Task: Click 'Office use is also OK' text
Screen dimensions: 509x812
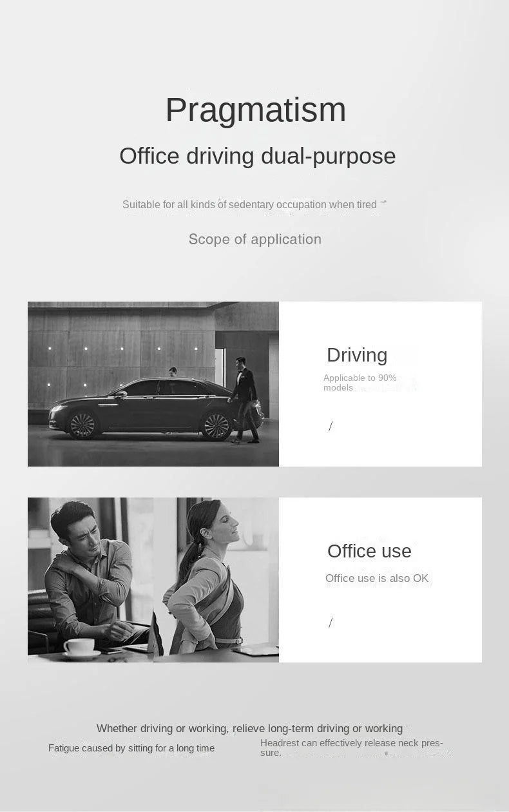Action: 377,578
